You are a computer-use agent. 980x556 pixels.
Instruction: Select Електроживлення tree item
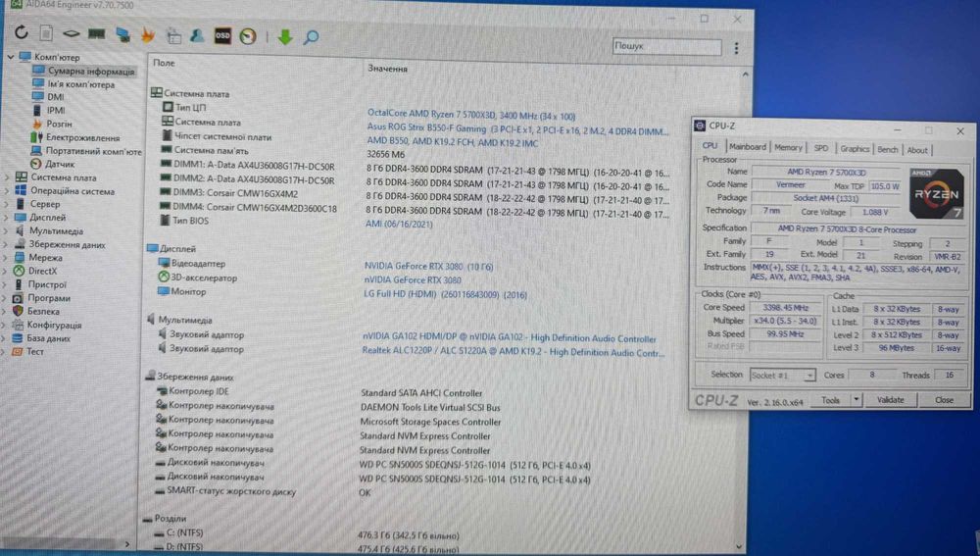(x=82, y=137)
